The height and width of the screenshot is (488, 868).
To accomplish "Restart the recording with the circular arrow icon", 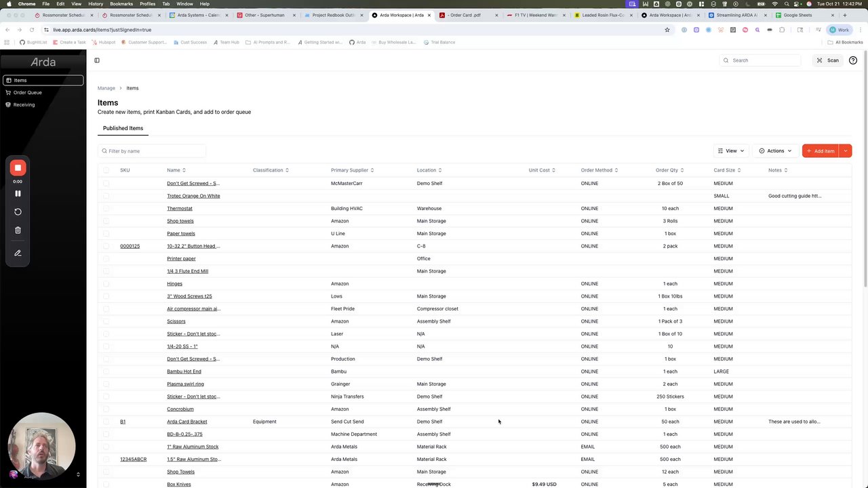I will coord(18,211).
